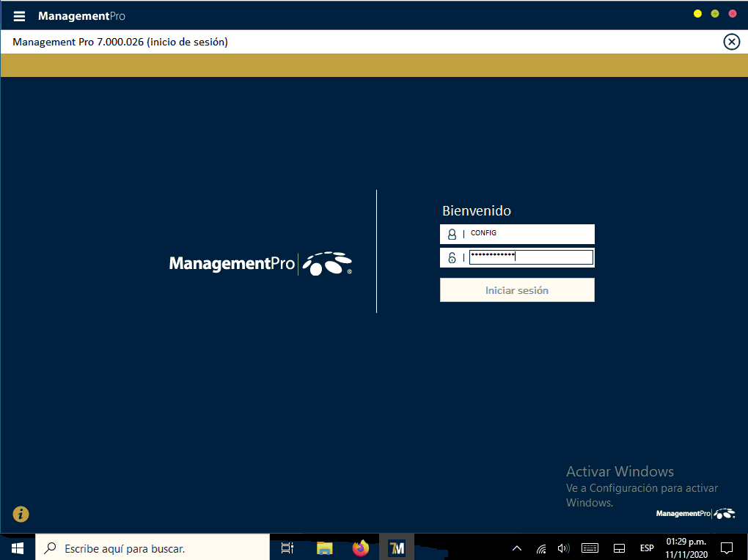This screenshot has width=748, height=560.
Task: Open Task View from the taskbar
Action: (x=287, y=548)
